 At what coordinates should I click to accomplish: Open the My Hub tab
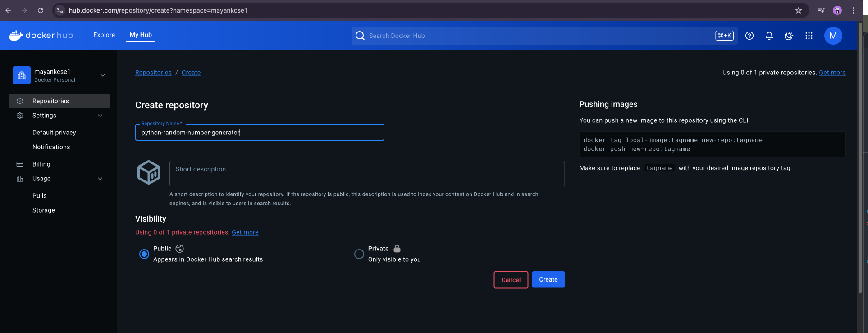tap(141, 35)
